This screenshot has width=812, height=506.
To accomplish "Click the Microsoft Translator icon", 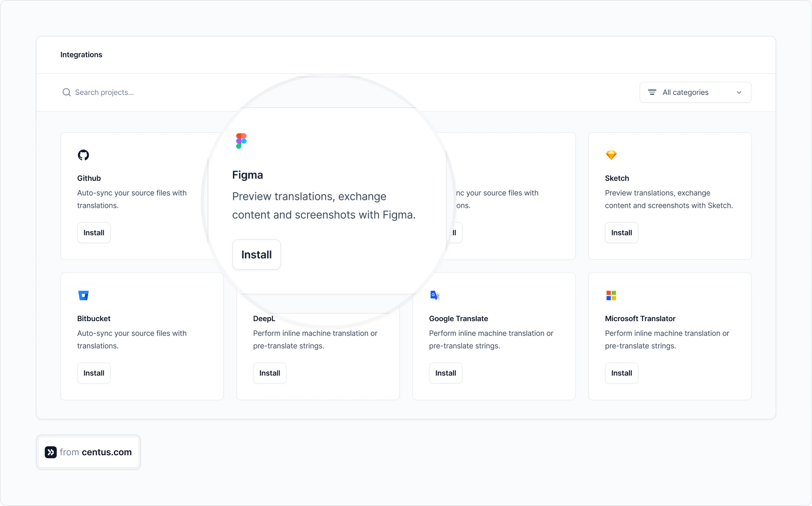I will pos(611,295).
